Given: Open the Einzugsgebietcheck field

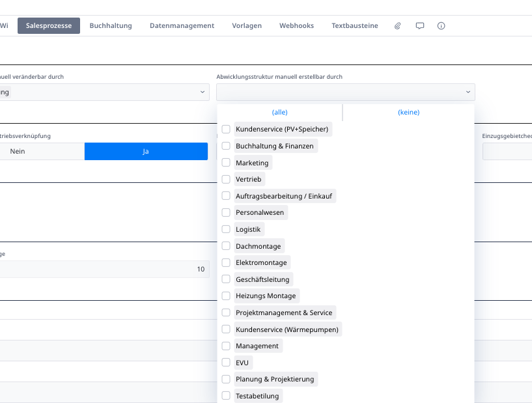Looking at the screenshot, I should [x=507, y=151].
